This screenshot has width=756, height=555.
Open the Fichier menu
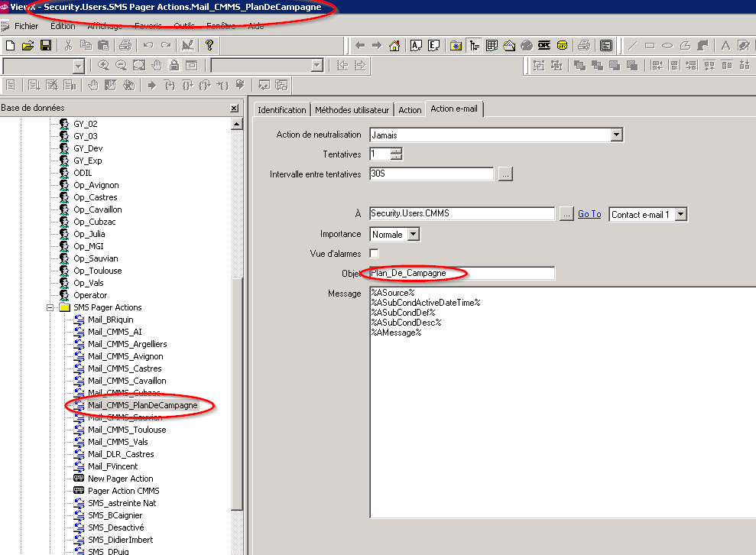26,26
